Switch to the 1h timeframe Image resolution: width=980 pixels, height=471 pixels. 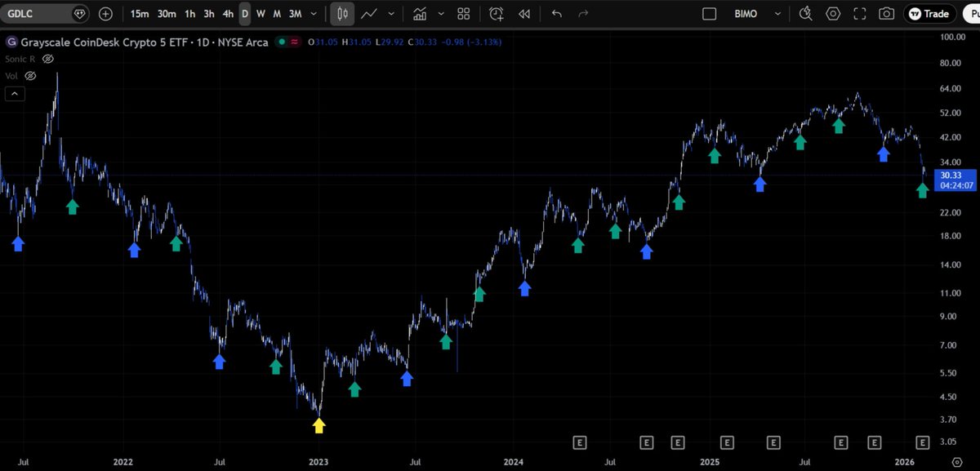(189, 14)
